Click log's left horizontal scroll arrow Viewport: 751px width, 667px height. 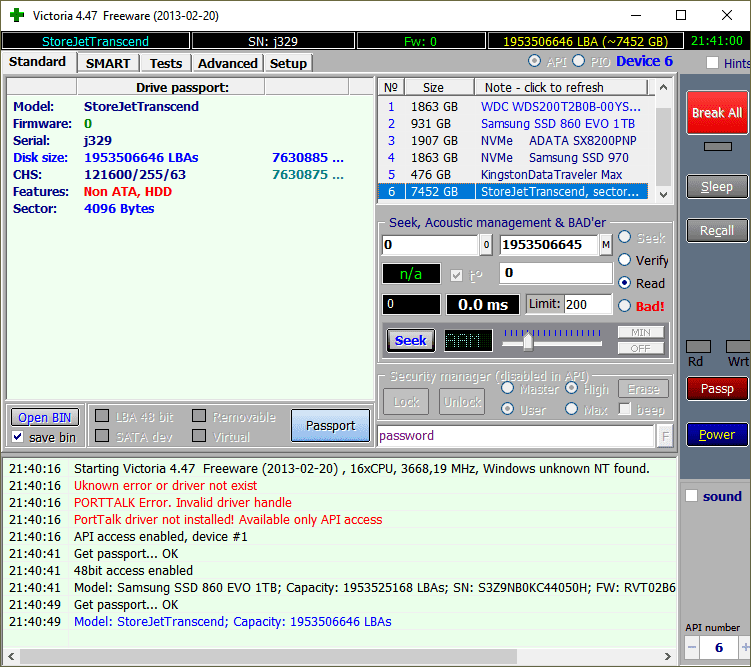[x=11, y=656]
